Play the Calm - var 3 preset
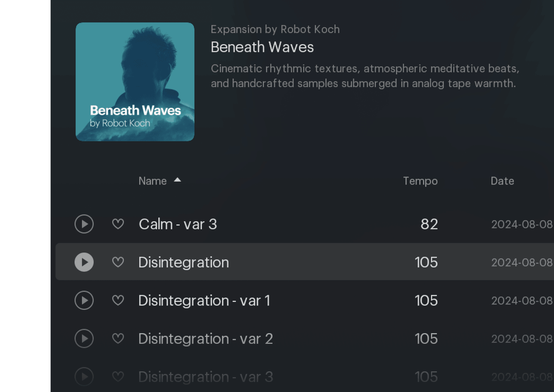554x392 pixels. [x=84, y=224]
